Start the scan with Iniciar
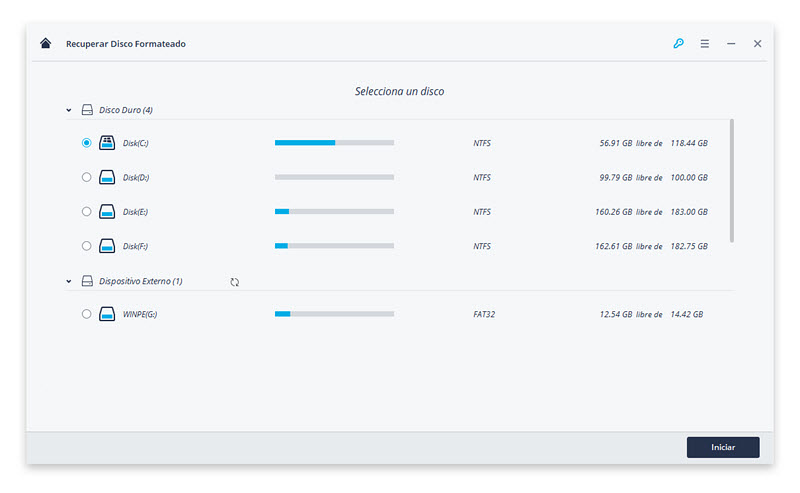 click(x=723, y=447)
